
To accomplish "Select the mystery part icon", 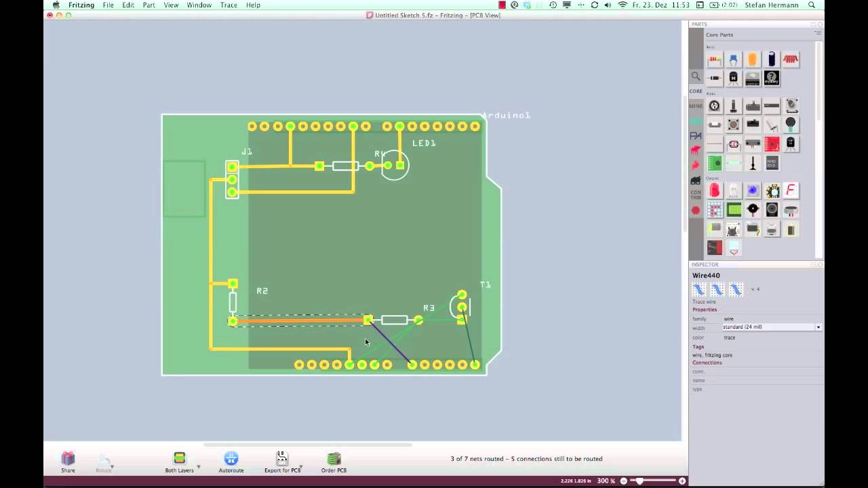I will coord(772,79).
